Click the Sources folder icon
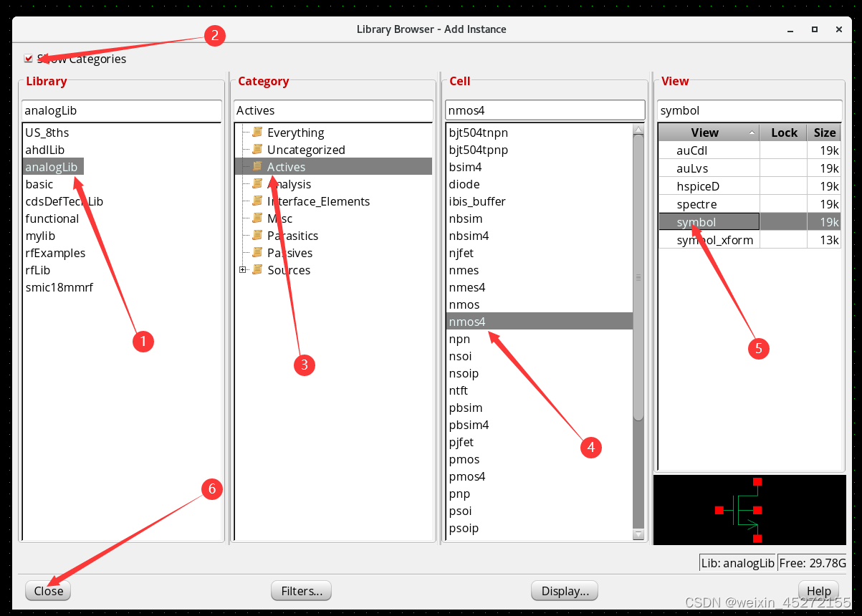The image size is (862, 616). (x=257, y=270)
